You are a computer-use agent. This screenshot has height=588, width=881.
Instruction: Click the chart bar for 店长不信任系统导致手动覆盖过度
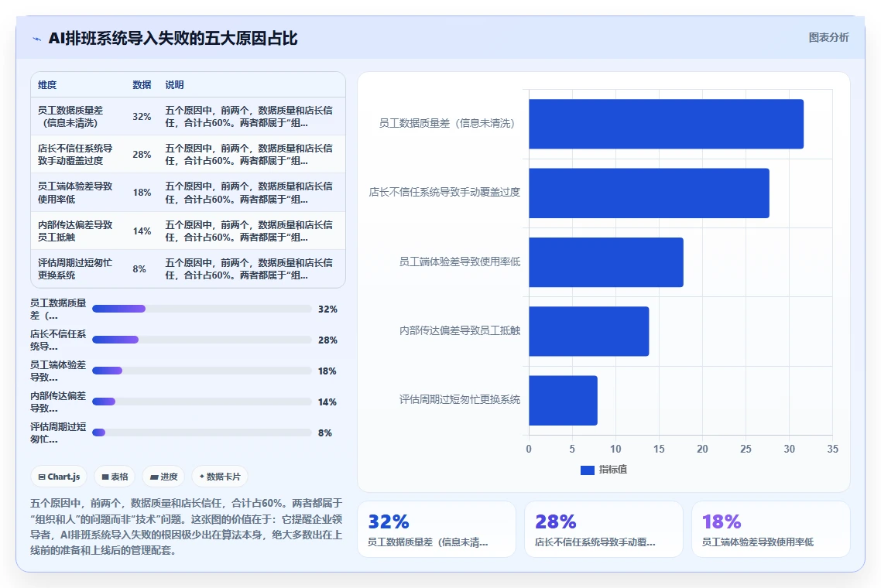tap(649, 193)
